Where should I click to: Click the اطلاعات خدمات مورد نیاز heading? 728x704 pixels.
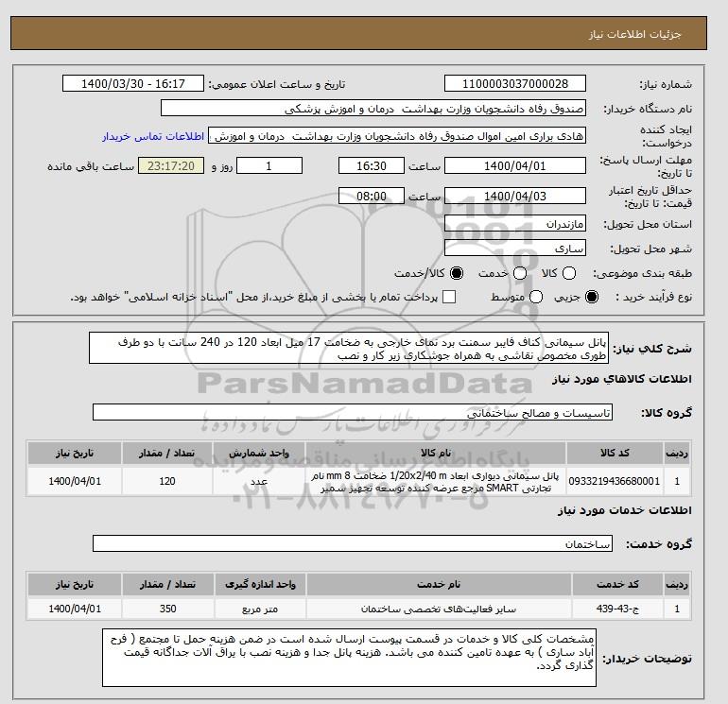point(624,510)
